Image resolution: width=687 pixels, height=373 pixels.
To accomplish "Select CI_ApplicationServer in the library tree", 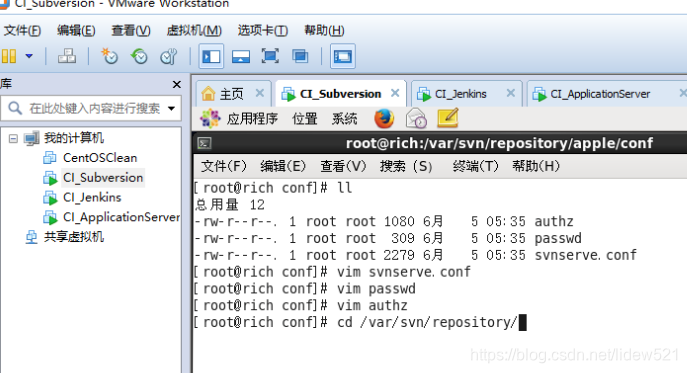I will (x=121, y=217).
